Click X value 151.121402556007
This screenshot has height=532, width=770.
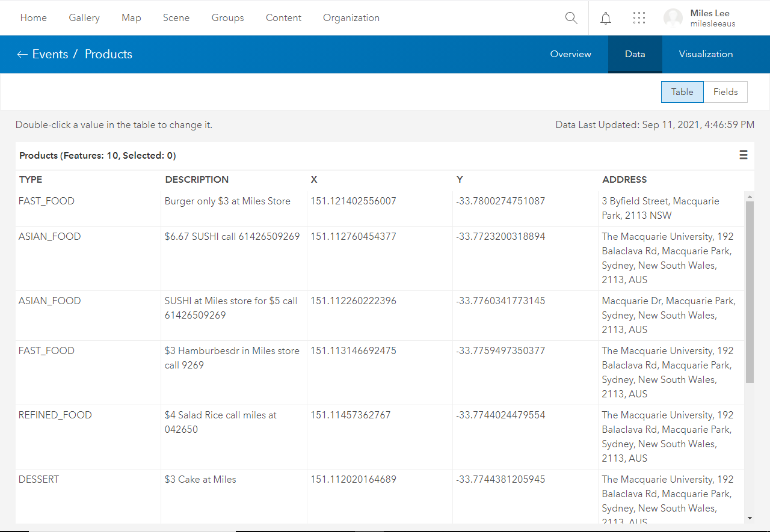point(353,201)
